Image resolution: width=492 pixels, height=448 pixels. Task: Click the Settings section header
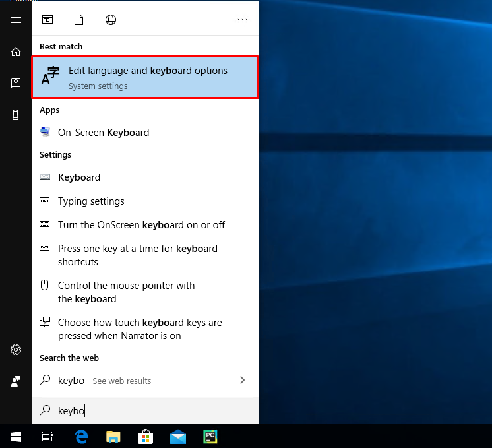55,155
